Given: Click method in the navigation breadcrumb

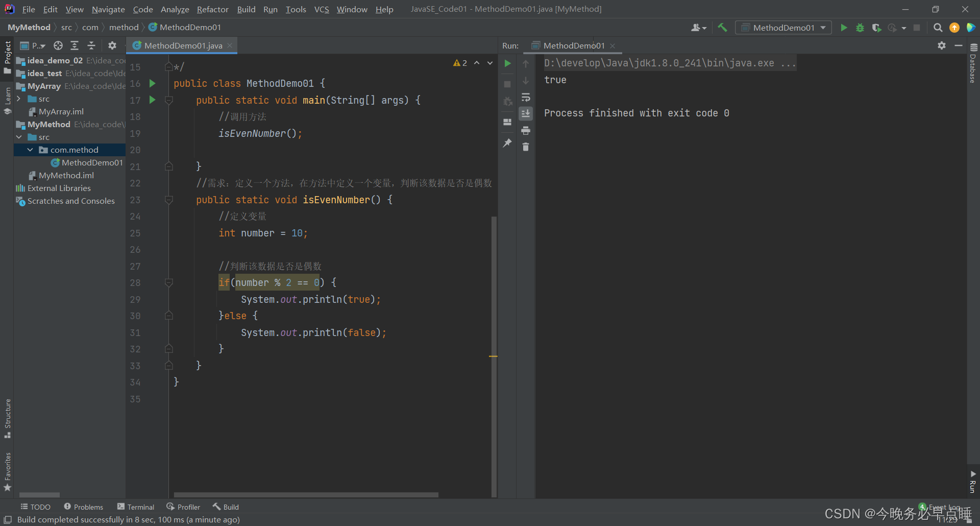Looking at the screenshot, I should click(124, 27).
